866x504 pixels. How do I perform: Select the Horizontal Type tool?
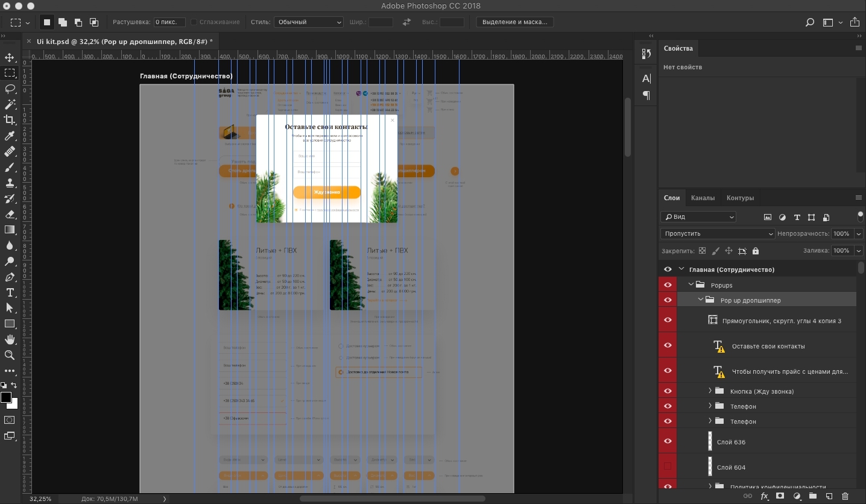(10, 292)
